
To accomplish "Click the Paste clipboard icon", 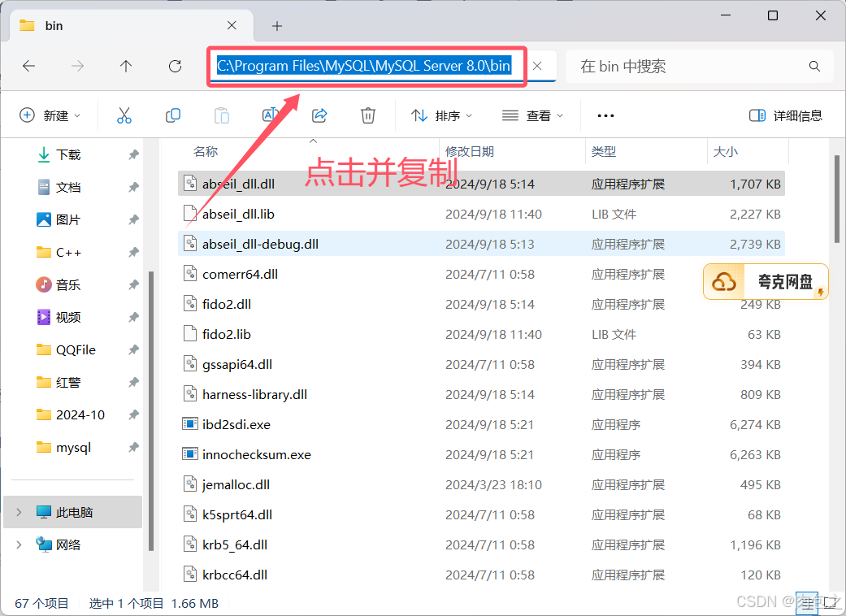I will pos(221,115).
